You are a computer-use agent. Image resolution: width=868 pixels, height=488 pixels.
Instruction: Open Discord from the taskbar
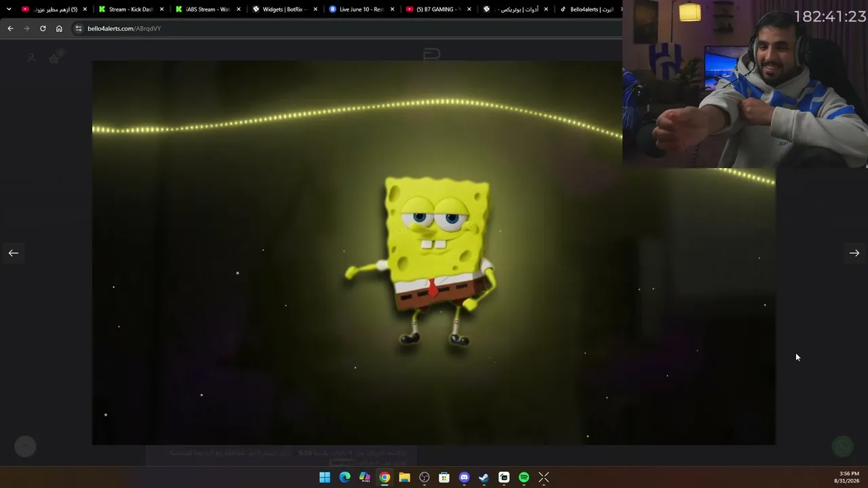(464, 478)
